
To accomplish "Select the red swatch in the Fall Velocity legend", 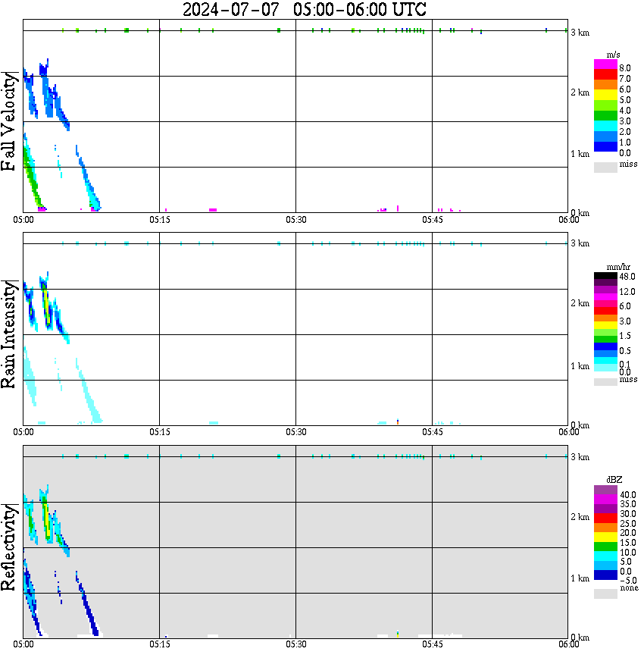I will click(x=605, y=75).
